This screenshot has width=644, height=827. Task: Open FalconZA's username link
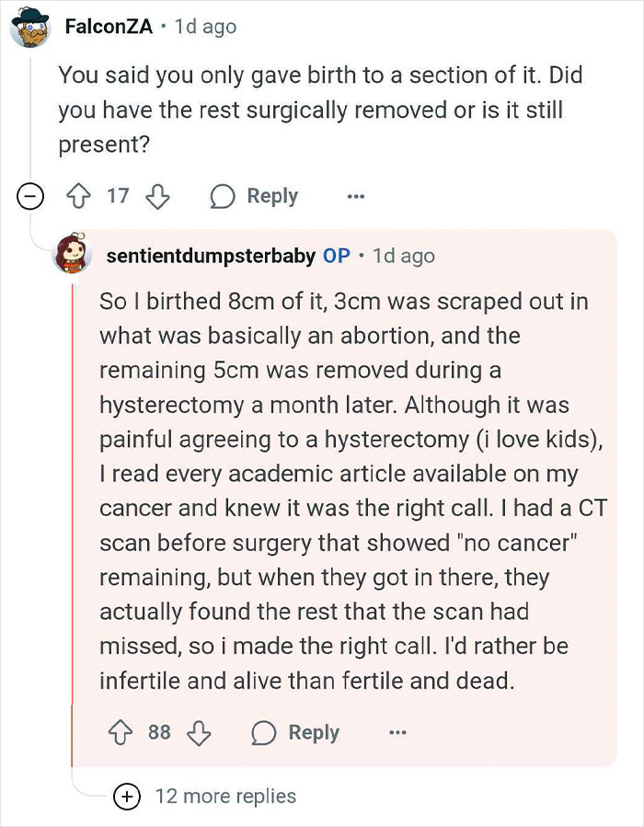click(x=108, y=27)
